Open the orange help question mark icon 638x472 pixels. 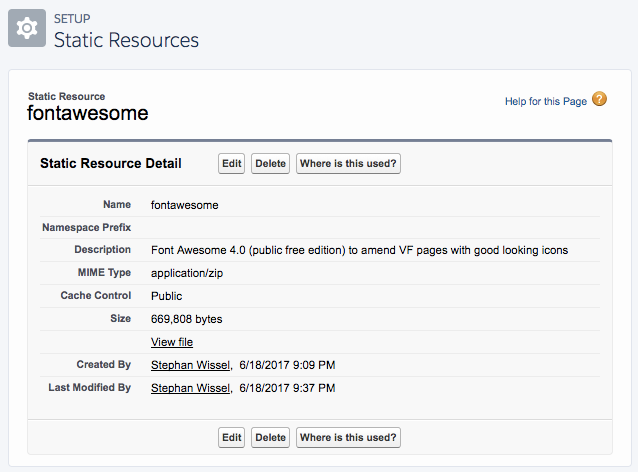click(x=599, y=99)
